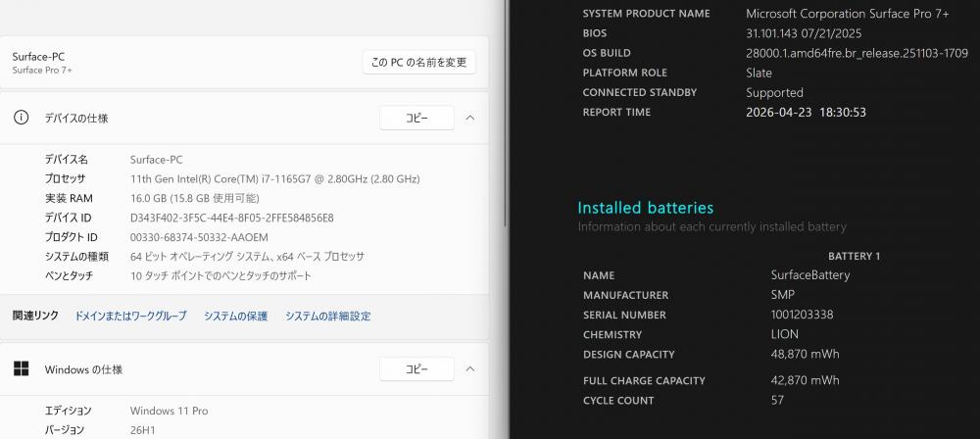This screenshot has width=980, height=439.
Task: Select the BIOS version 31.101.143 value
Action: [x=804, y=33]
